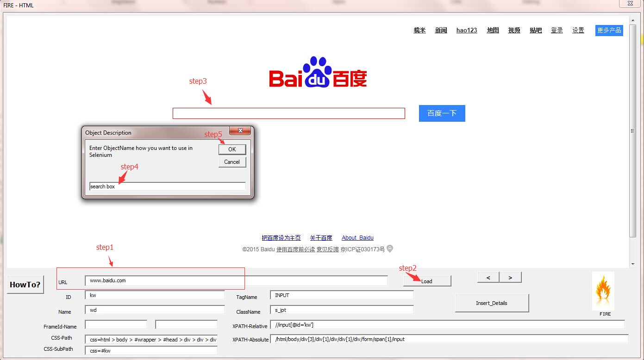Click the FIRE flame icon

(x=603, y=291)
